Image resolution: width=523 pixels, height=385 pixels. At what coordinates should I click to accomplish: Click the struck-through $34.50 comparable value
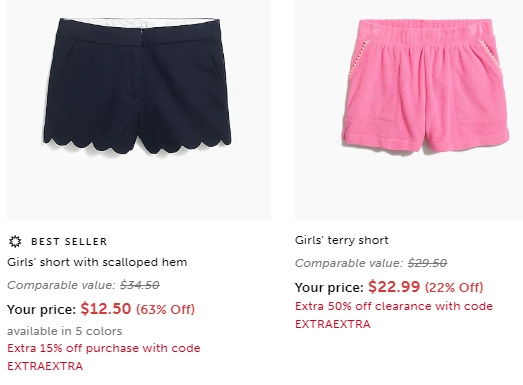click(x=140, y=285)
